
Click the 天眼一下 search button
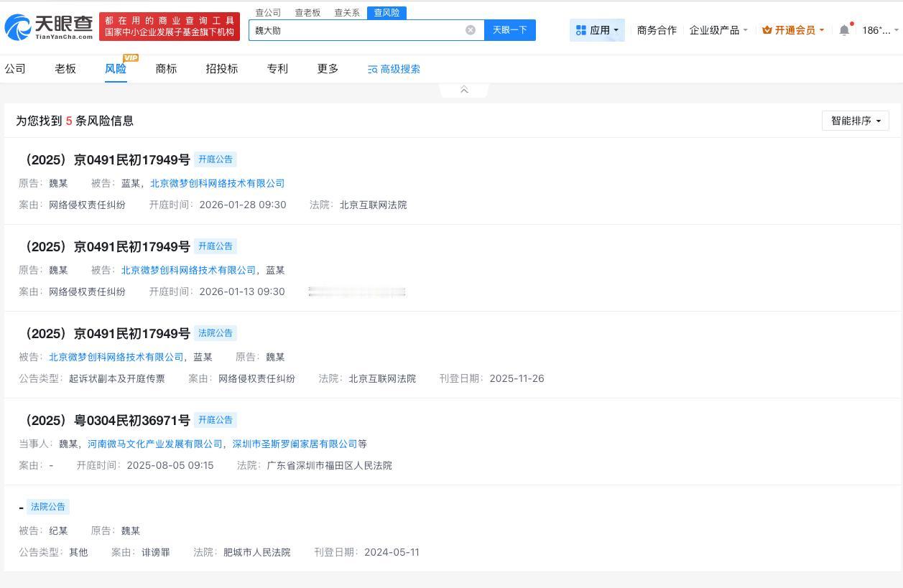pos(510,30)
